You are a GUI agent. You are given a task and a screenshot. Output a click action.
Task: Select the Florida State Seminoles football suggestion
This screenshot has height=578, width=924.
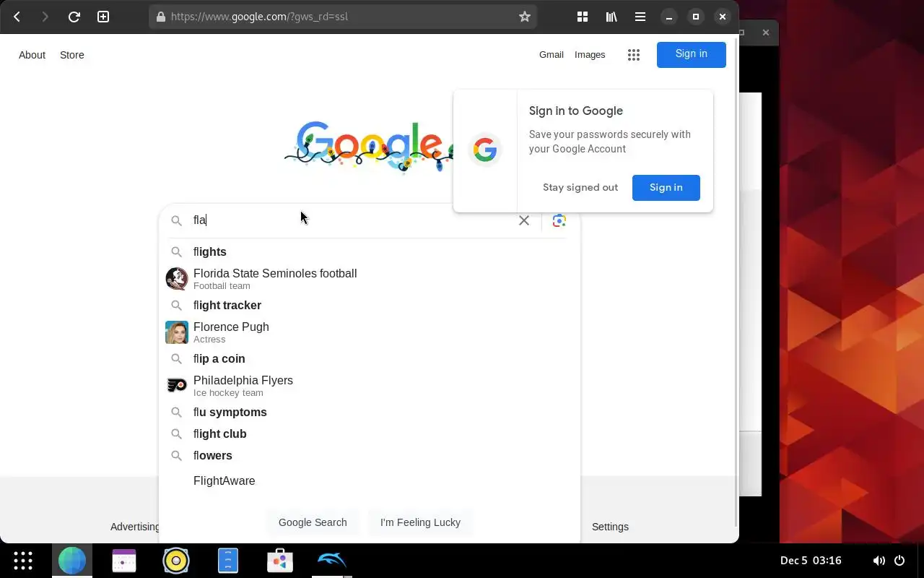[x=370, y=278]
